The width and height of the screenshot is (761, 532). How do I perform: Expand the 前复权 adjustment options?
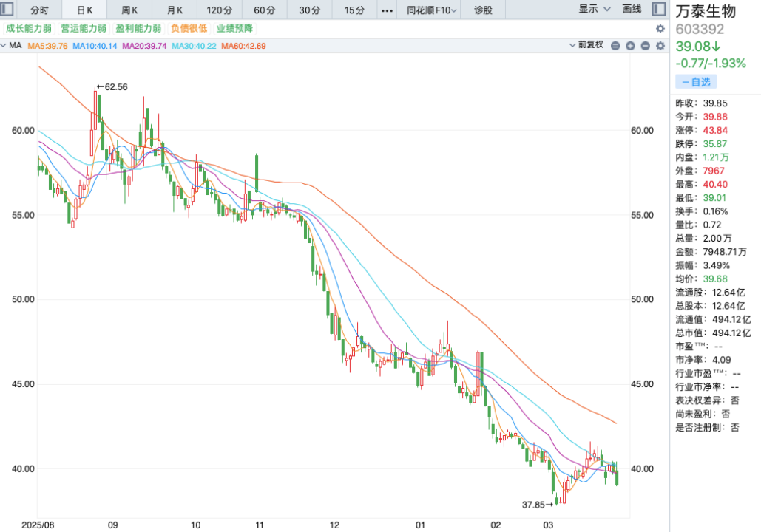pyautogui.click(x=585, y=45)
